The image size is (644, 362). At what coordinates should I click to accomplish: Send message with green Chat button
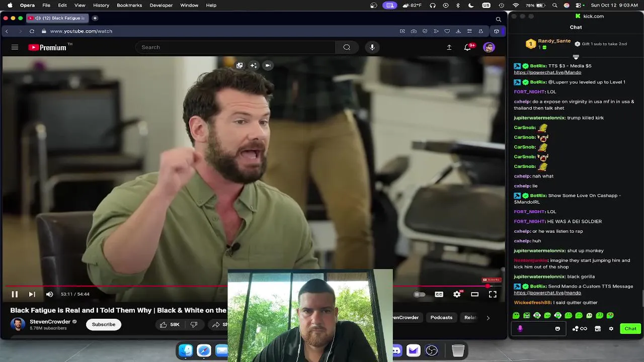(630, 329)
